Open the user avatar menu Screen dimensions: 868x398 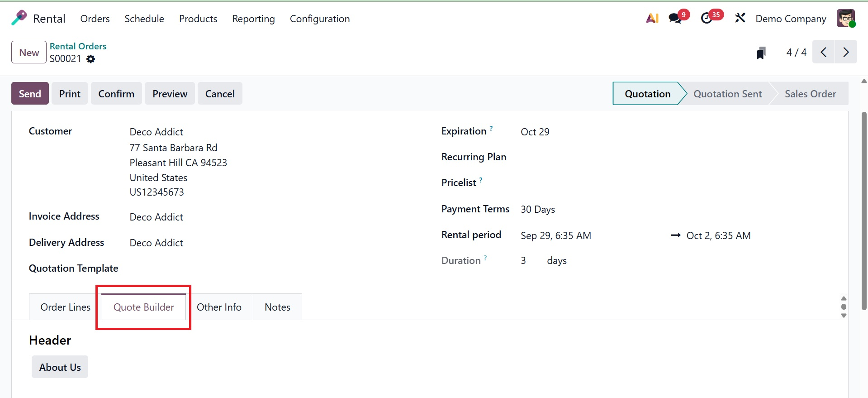[x=846, y=19]
